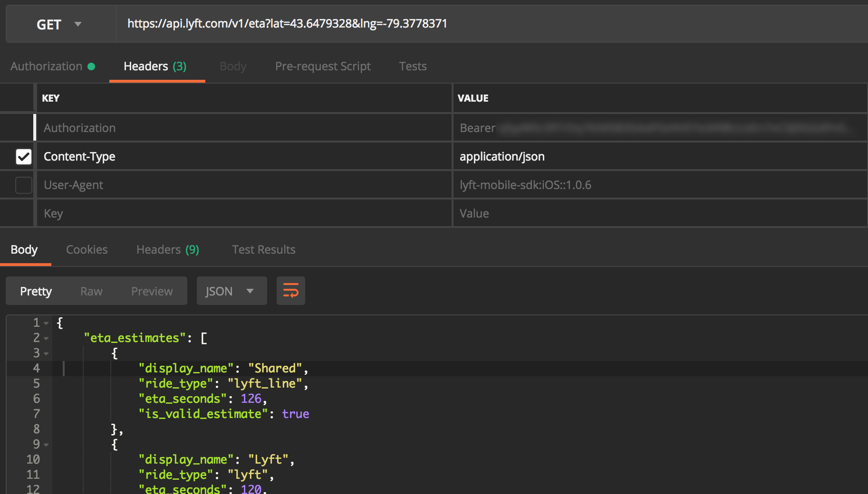The width and height of the screenshot is (868, 494).
Task: Switch to the response Cookies tab
Action: (x=87, y=249)
